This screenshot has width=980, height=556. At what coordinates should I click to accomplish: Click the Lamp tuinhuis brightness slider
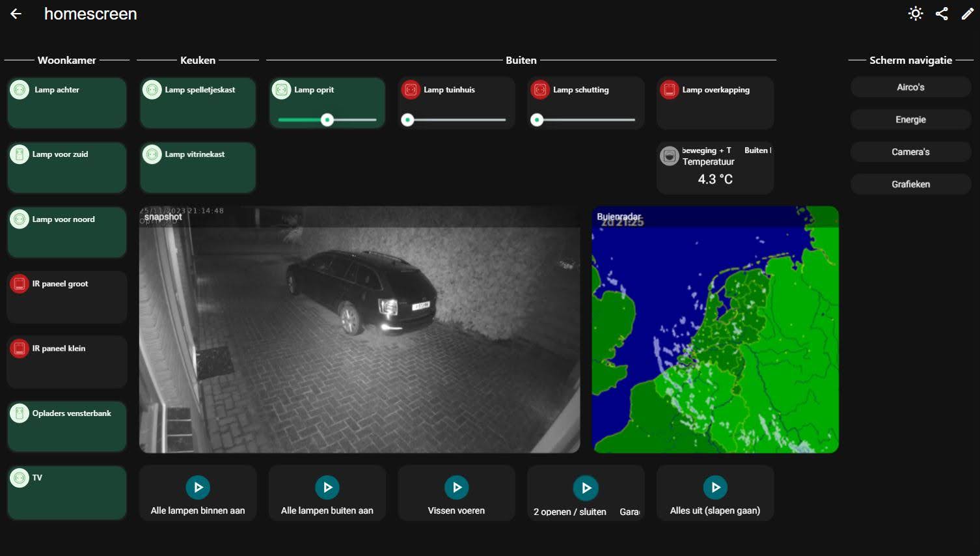click(456, 120)
